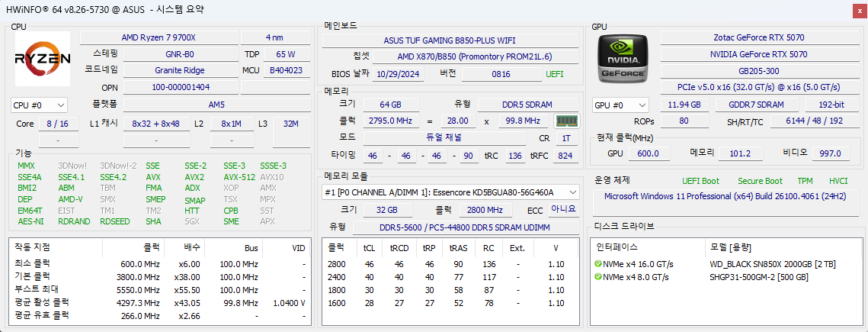868x332 pixels.
Task: Click the Microsoft Windows 11 Professional build field
Action: [x=725, y=202]
